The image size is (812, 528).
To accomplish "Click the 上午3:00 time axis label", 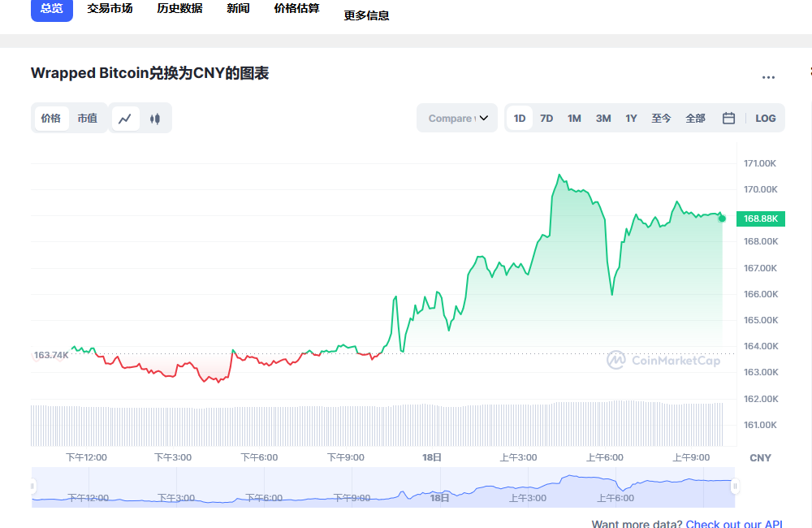I will point(518,457).
